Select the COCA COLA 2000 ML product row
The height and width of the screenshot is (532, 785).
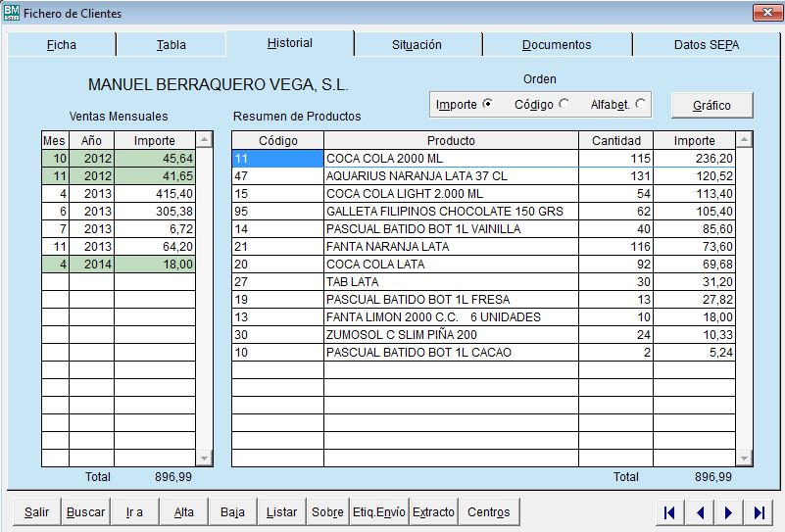451,159
